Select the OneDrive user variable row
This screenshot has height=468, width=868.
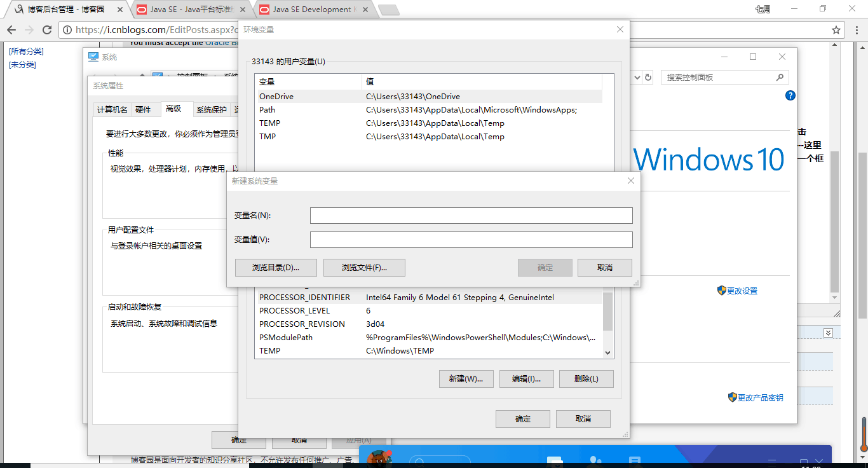pos(429,97)
